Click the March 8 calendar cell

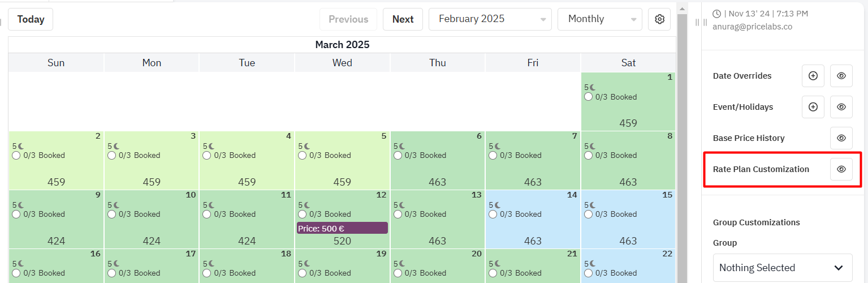click(628, 160)
